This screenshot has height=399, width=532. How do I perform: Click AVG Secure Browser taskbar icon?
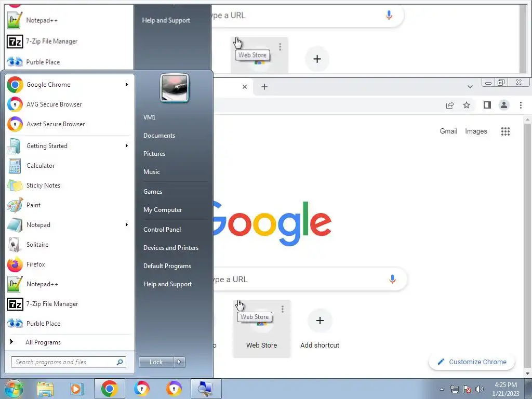(142, 389)
